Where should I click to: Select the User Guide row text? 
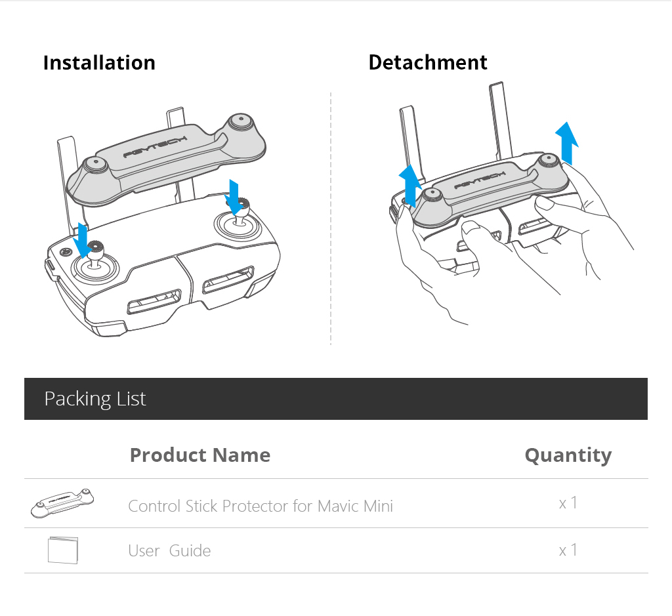pos(169,550)
